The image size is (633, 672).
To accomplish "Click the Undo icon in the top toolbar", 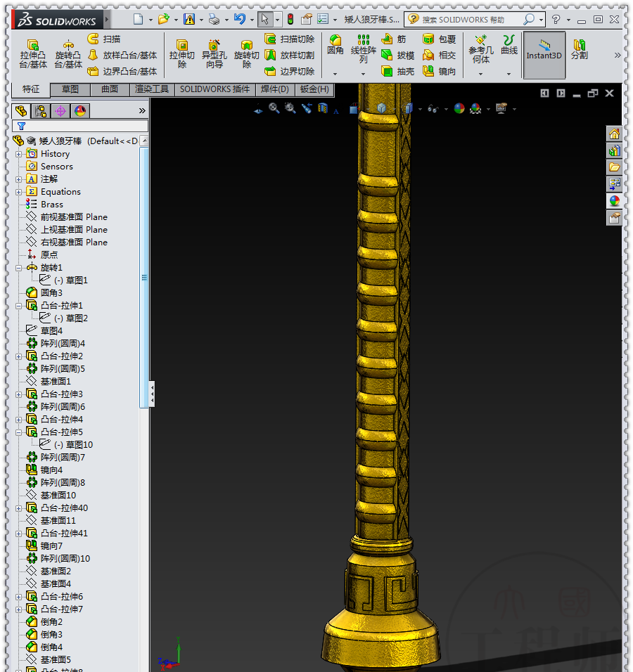I will point(239,19).
